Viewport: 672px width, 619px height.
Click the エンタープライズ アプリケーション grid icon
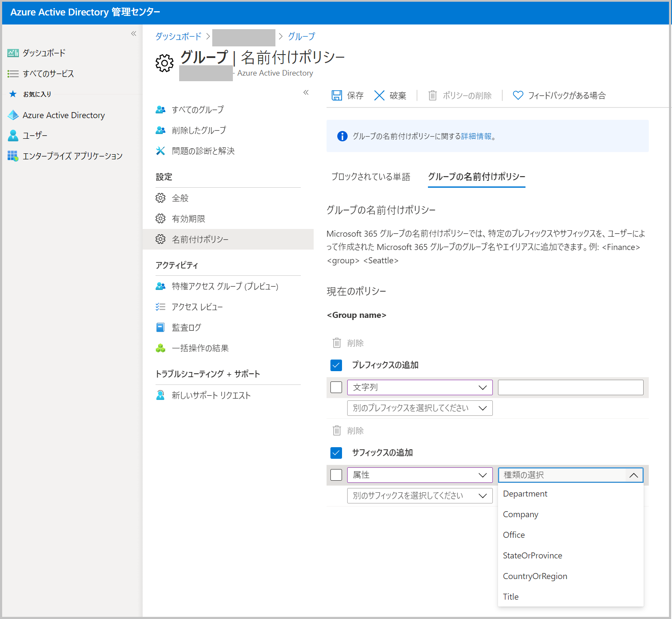point(13,156)
